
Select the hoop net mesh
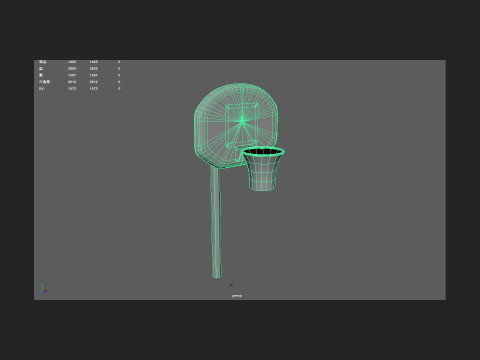point(263,173)
